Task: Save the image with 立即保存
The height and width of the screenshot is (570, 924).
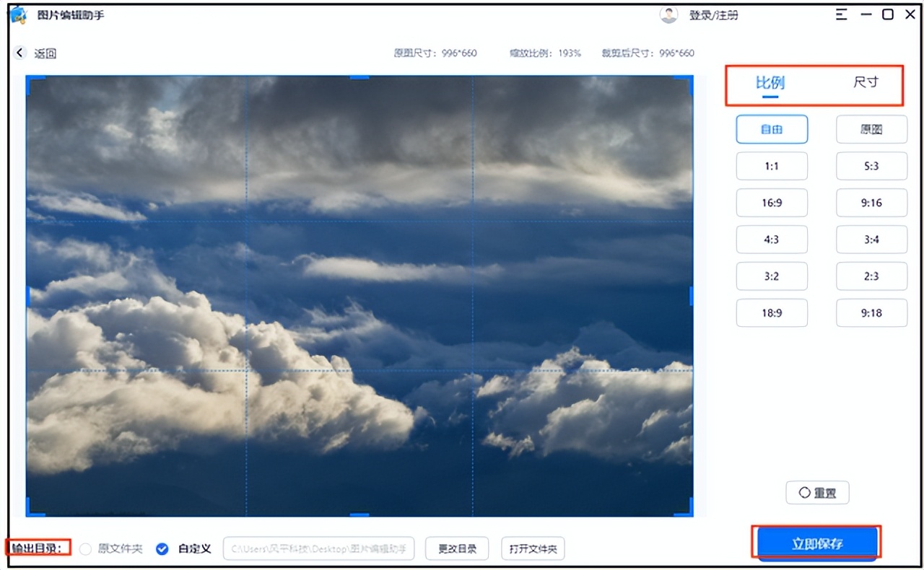Action: click(x=816, y=543)
